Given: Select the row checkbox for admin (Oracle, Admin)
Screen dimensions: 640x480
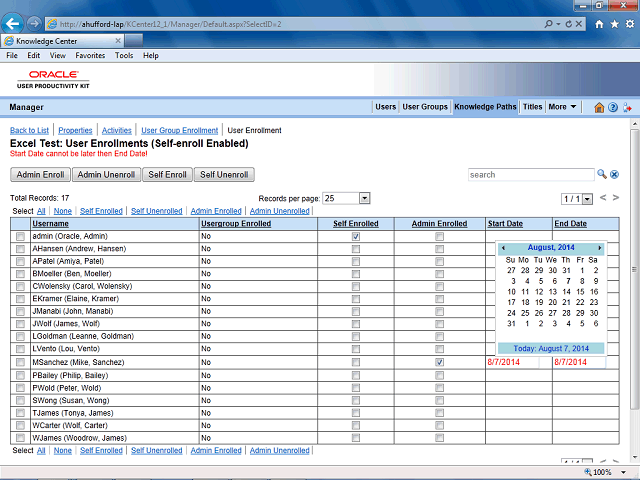Looking at the screenshot, I should 20,236.
